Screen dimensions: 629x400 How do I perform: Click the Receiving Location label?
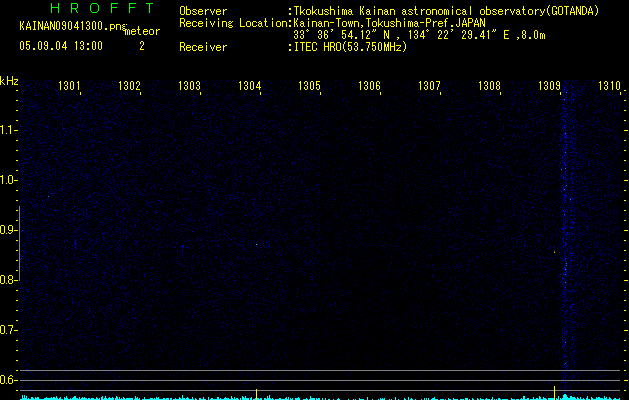click(233, 23)
